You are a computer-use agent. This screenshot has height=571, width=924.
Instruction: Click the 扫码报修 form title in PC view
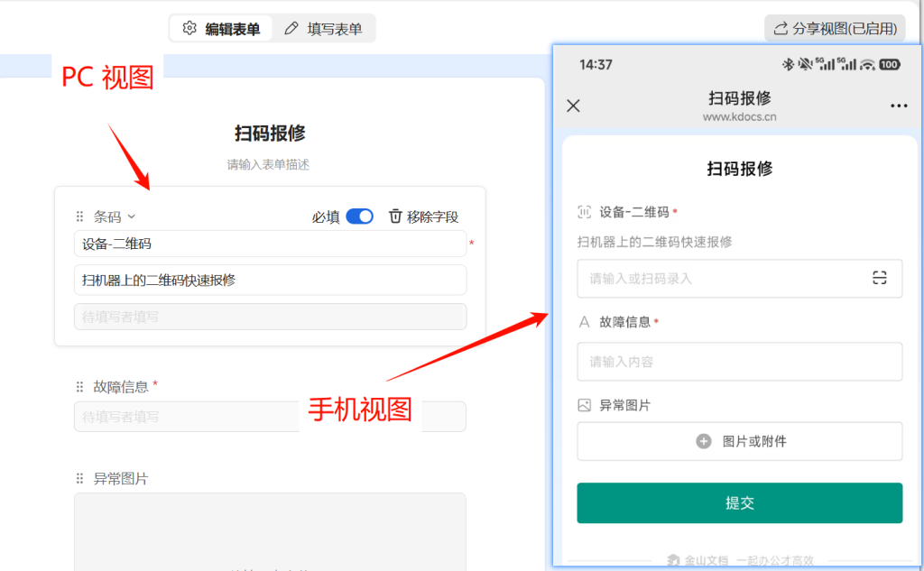tap(270, 134)
